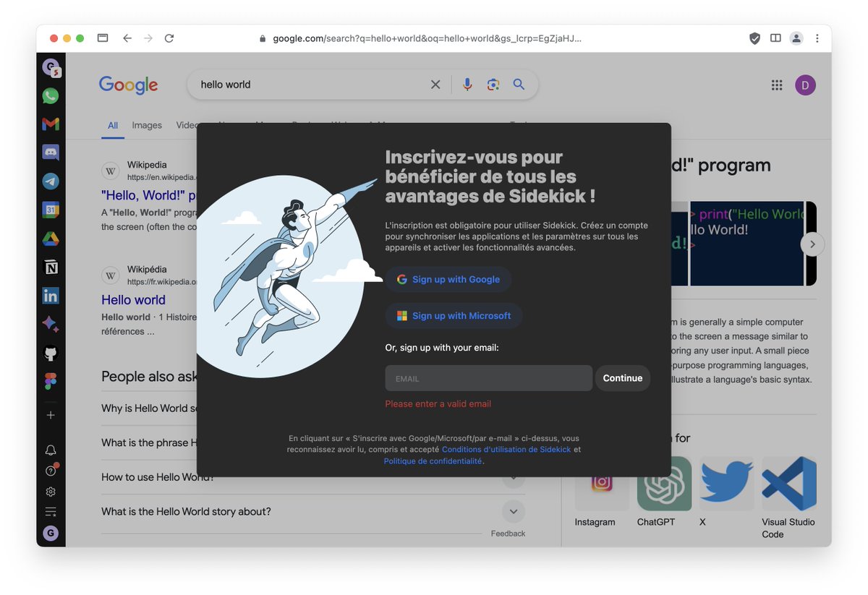Click the browser back arrow
The height and width of the screenshot is (595, 868).
point(127,38)
